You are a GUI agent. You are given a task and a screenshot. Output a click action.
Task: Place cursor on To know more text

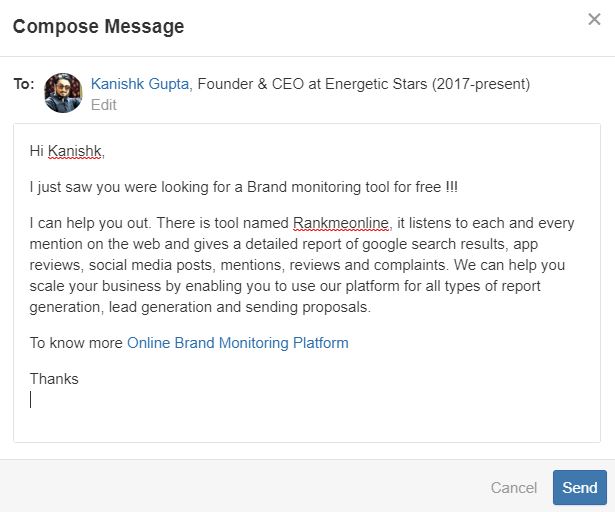coord(76,343)
